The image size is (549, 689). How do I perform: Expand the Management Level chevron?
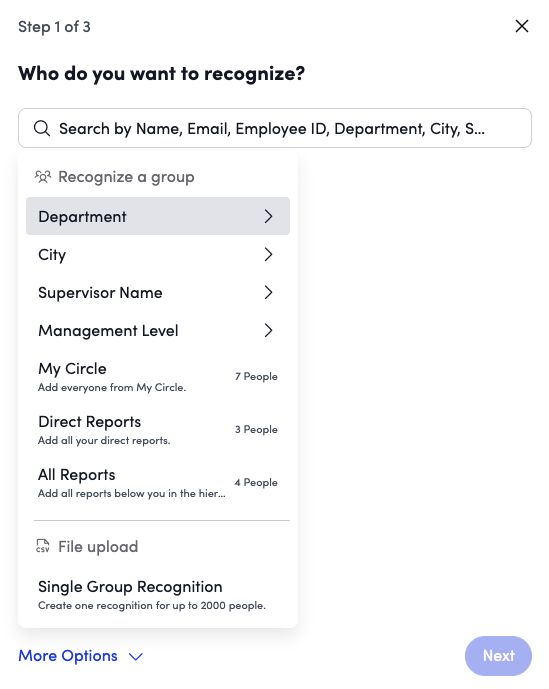coord(269,330)
